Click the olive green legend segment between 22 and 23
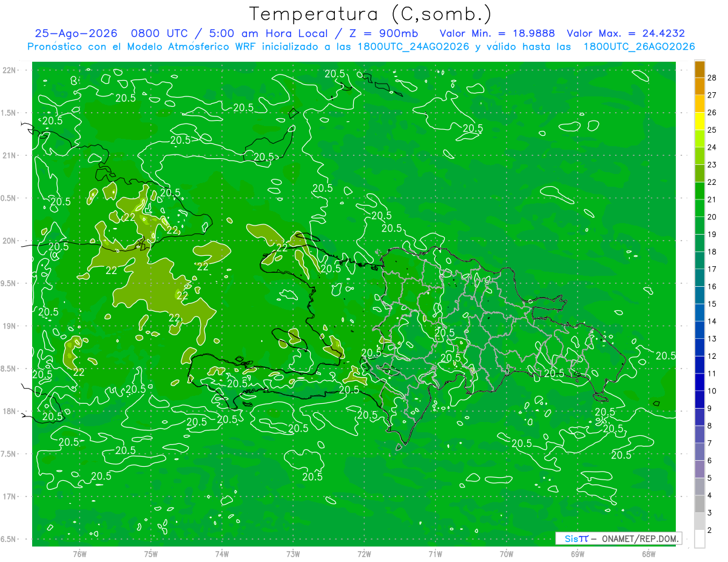Image resolution: width=728 pixels, height=562 pixels. click(699, 173)
